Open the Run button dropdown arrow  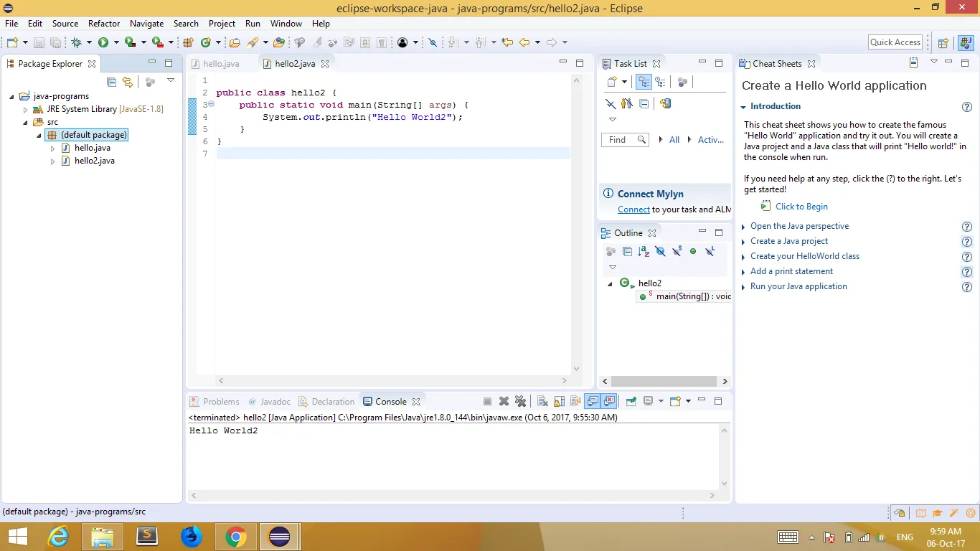(x=116, y=43)
